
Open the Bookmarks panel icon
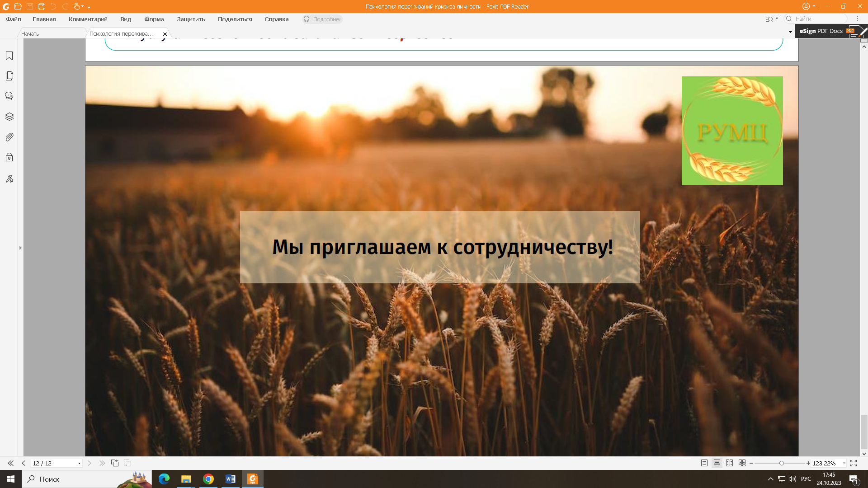pos(9,56)
